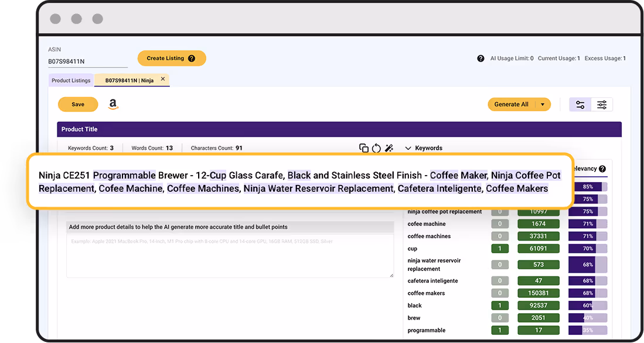Click the count badge in the cup row

point(500,249)
